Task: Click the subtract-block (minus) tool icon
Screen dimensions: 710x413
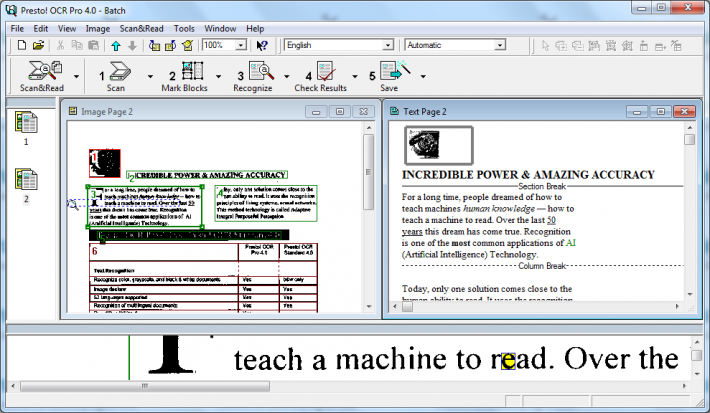Action: pyautogui.click(x=578, y=46)
